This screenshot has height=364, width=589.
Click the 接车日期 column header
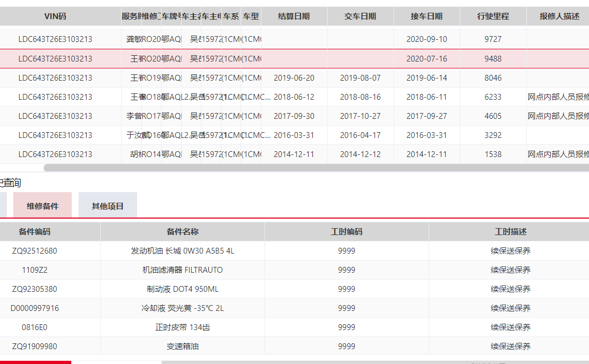pos(426,16)
